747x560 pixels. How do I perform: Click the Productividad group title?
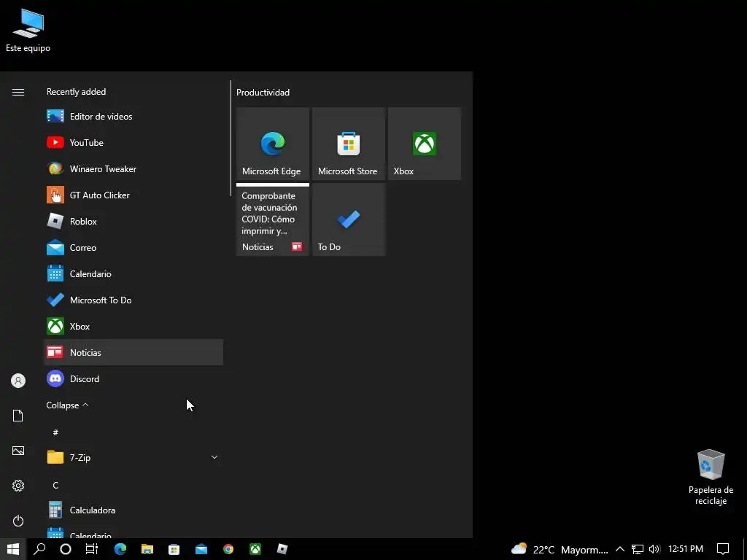263,93
